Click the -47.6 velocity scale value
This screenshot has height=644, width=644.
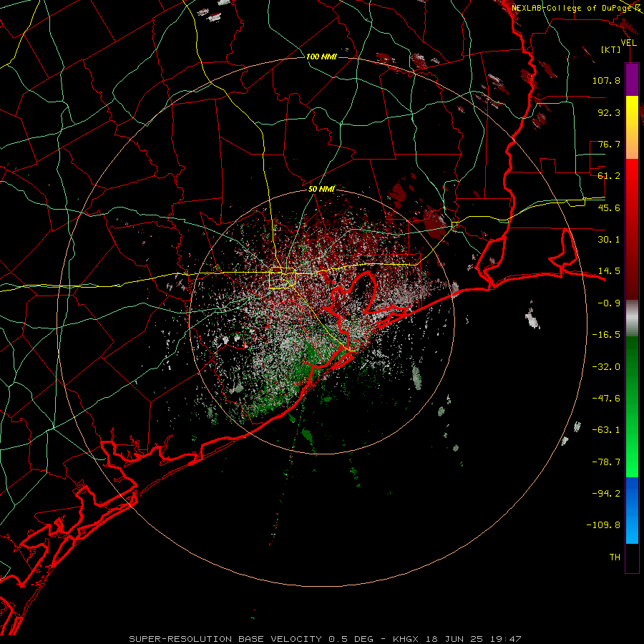coord(606,399)
